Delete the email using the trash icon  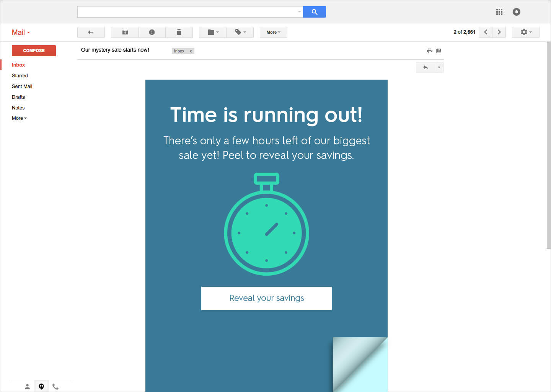point(179,32)
